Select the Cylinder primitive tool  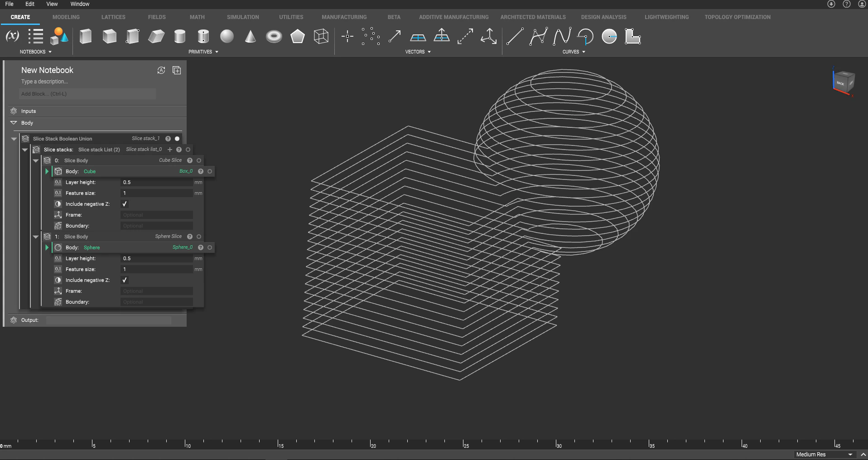click(180, 36)
